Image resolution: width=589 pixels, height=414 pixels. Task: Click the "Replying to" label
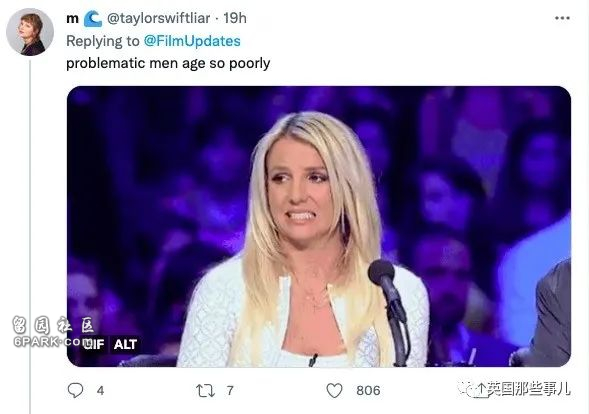[103, 41]
